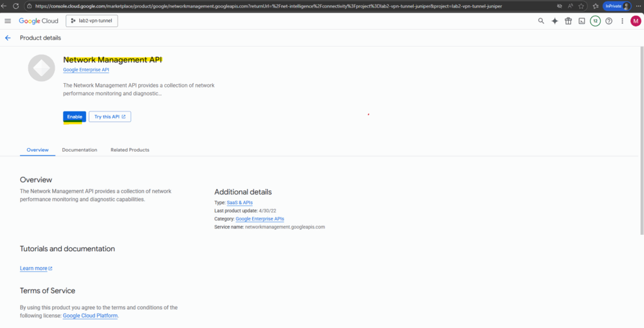Viewport: 644px width, 328px height.
Task: Click the Network Management API product logo
Action: [x=42, y=68]
